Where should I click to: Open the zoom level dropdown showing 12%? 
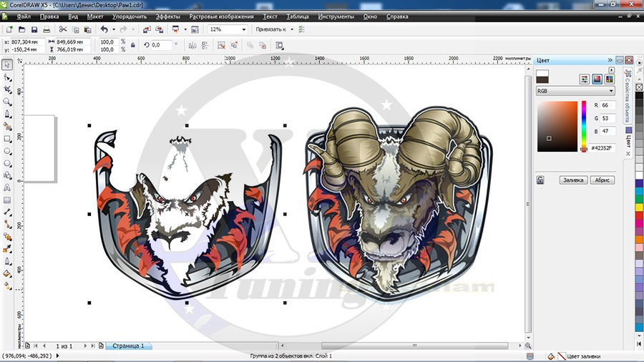243,29
